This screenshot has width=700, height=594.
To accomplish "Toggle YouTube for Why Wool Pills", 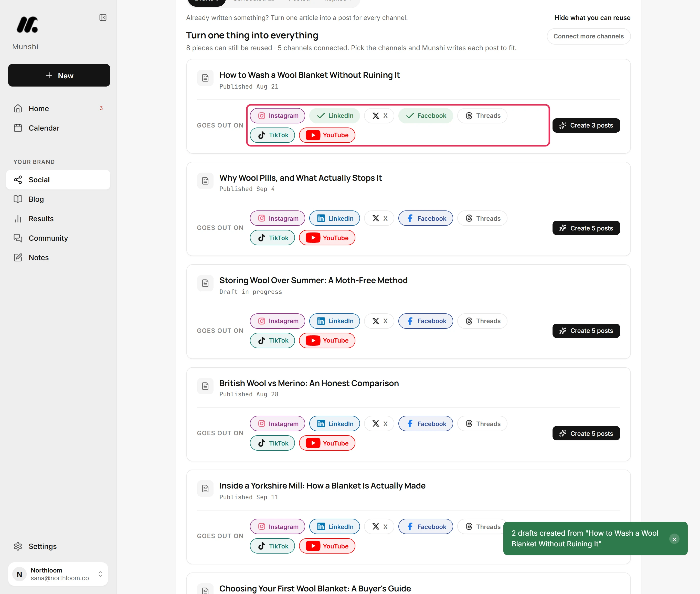I will click(327, 238).
